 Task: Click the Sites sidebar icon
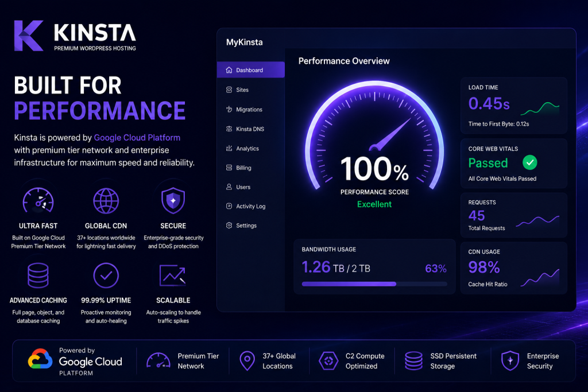click(229, 90)
